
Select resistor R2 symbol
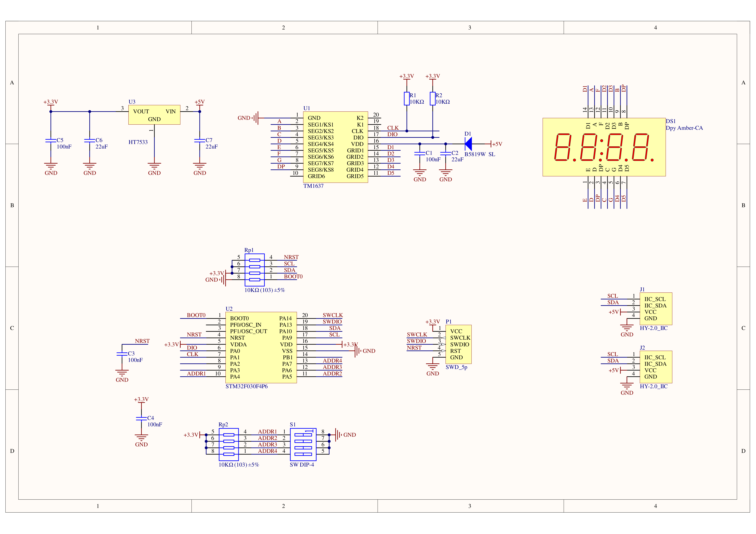tap(433, 98)
